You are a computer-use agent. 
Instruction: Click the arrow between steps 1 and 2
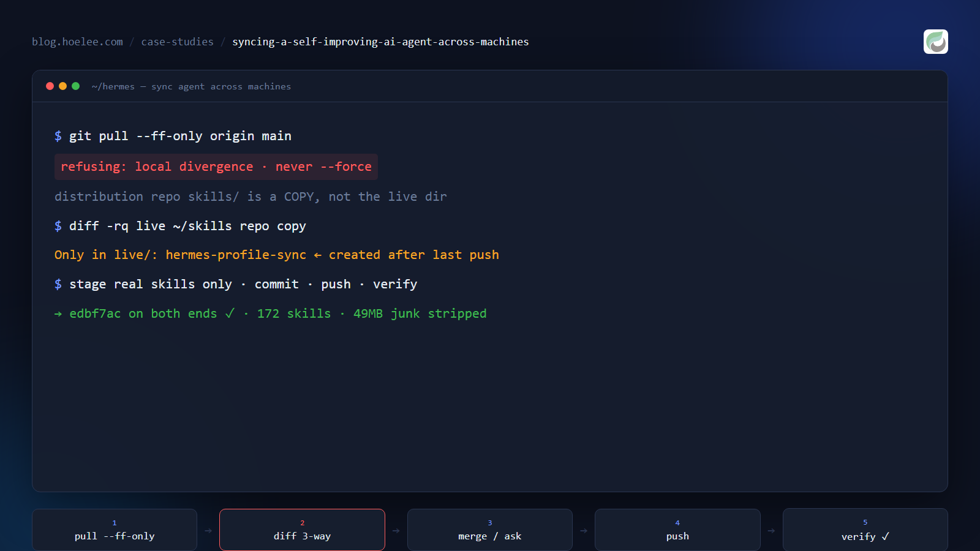pos(208,531)
